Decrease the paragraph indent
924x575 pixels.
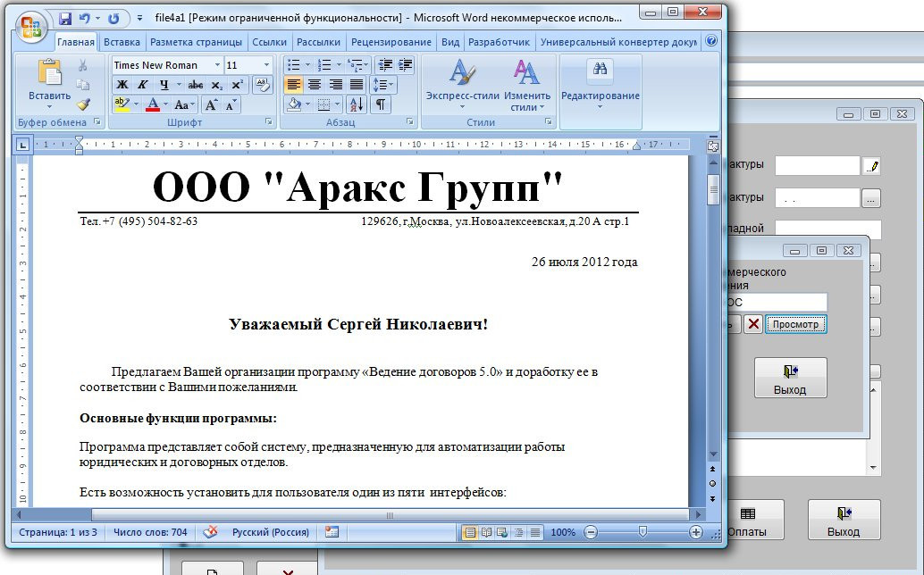(x=385, y=65)
